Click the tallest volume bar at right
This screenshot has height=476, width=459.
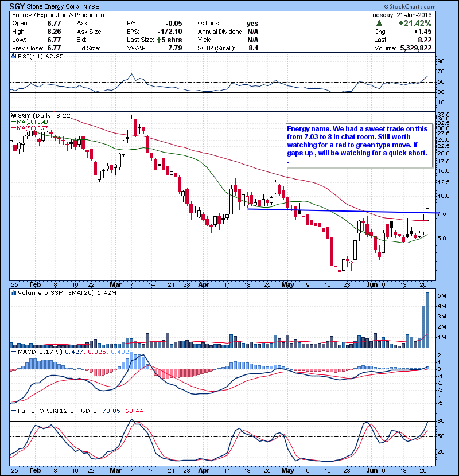tap(427, 320)
